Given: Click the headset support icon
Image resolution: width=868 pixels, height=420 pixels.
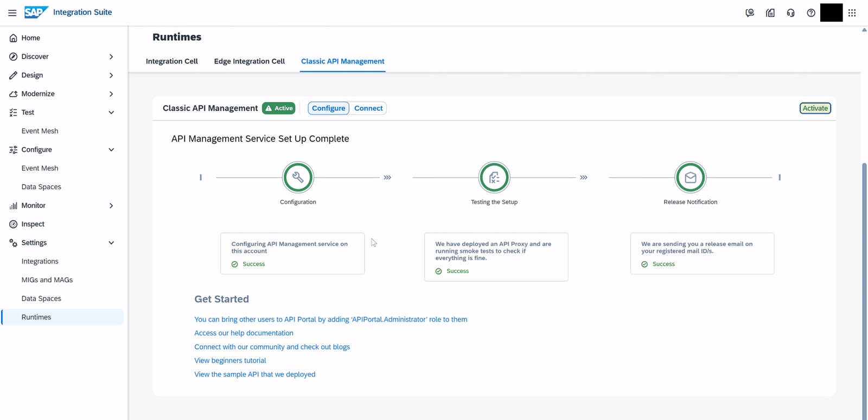Looking at the screenshot, I should (x=790, y=12).
